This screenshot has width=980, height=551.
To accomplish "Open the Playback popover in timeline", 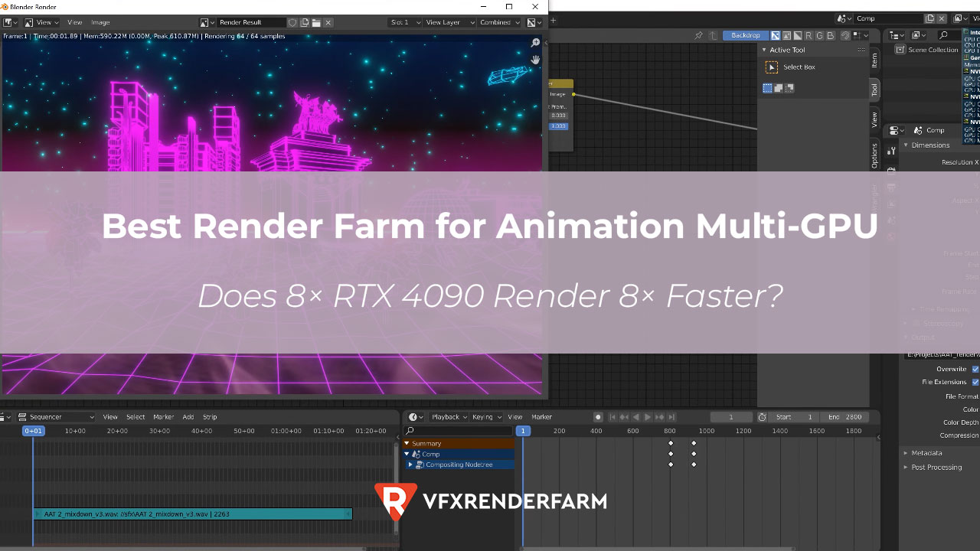I will (x=448, y=417).
